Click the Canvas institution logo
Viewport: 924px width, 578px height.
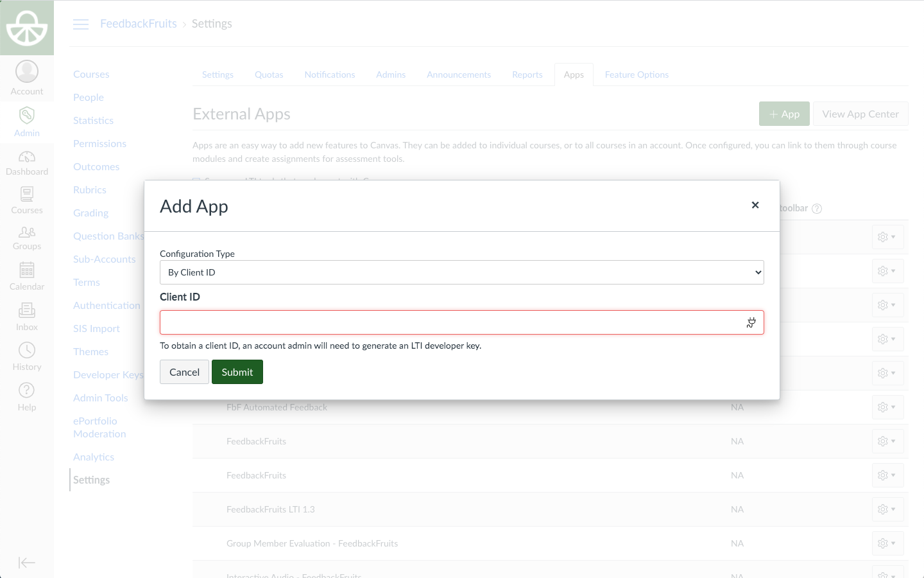tap(27, 28)
